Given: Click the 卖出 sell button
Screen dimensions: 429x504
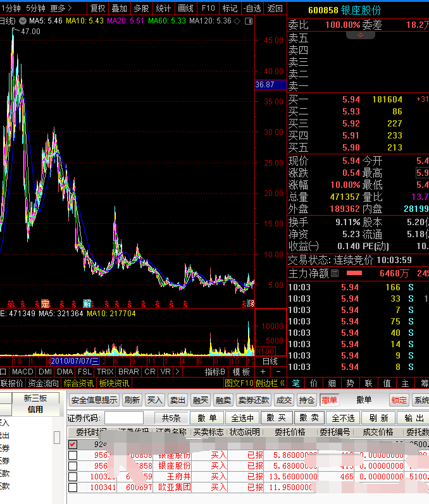Looking at the screenshot, I should click(178, 400).
